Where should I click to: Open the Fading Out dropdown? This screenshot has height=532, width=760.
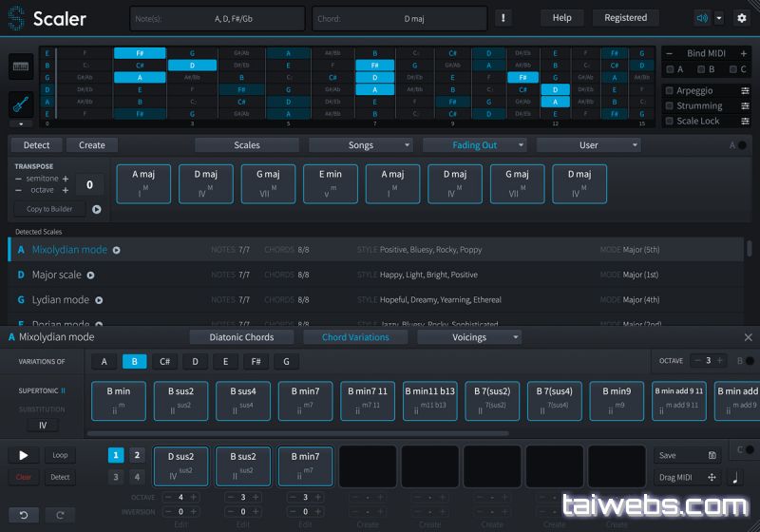pyautogui.click(x=475, y=144)
